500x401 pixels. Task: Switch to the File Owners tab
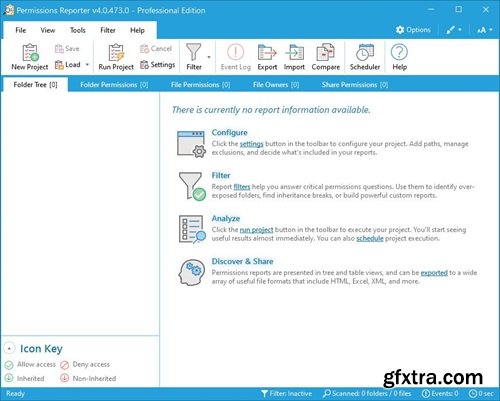(276, 85)
